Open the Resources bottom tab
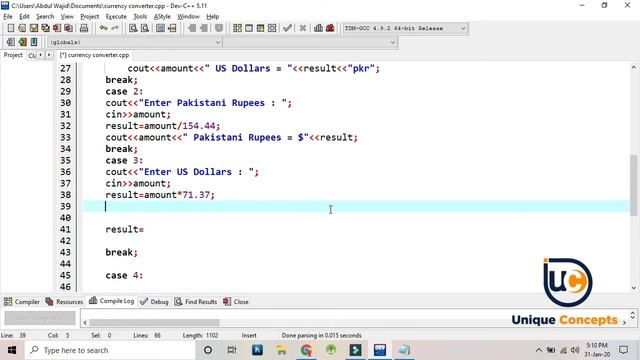This screenshot has height=360, width=640. (x=64, y=302)
